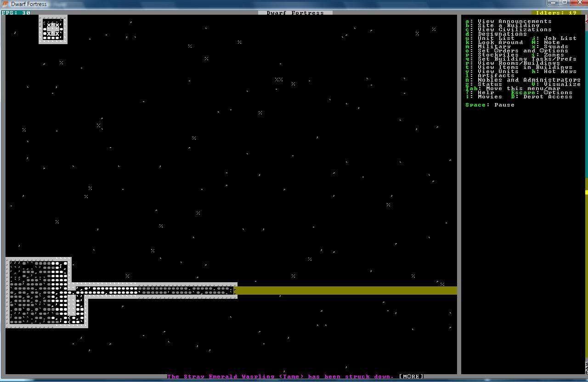Image resolution: width=588 pixels, height=382 pixels.
Task: Open the View Announcements menu entry
Action: tap(509, 21)
